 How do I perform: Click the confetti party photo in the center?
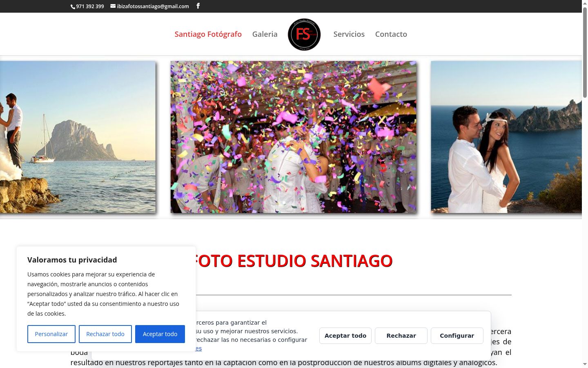(294, 137)
